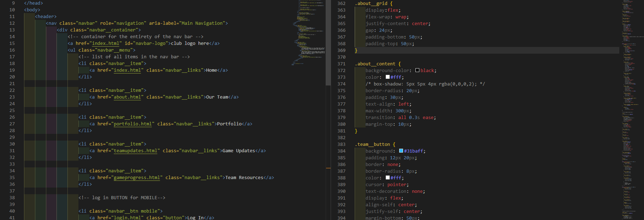Screen dimensions: 644x220
Task: Open the teamupdates.html href link
Action: click(136, 151)
